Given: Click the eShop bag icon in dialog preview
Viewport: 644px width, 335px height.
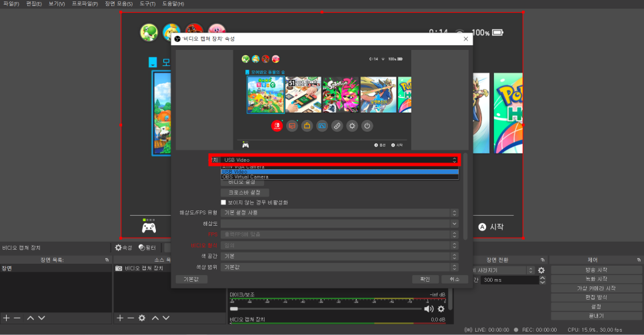Looking at the screenshot, I should (307, 126).
